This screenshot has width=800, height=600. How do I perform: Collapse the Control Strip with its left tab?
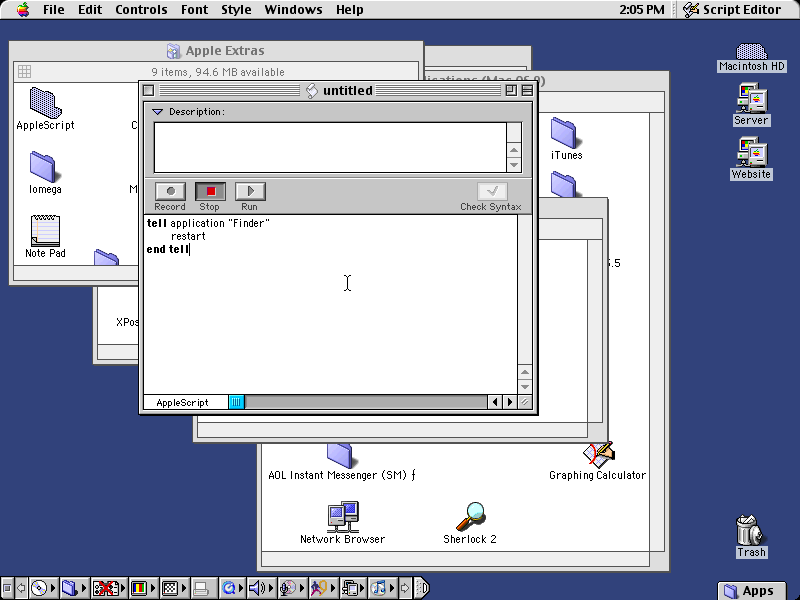click(x=7, y=588)
